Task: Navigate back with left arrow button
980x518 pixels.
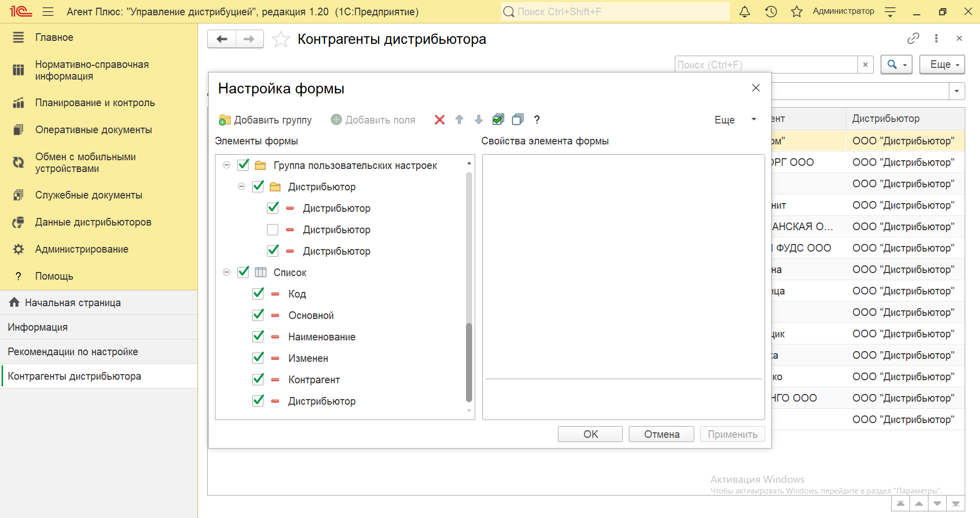Action: coord(222,39)
